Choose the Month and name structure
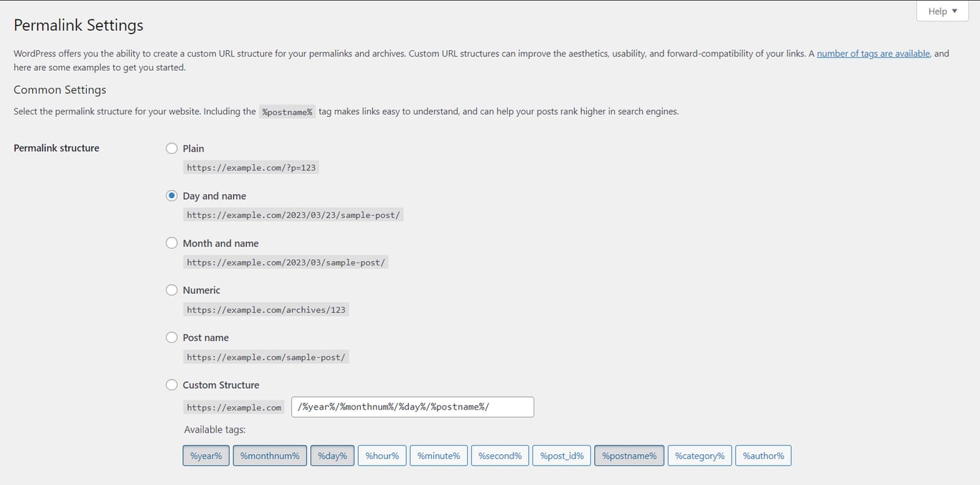The height and width of the screenshot is (485, 980). click(171, 242)
